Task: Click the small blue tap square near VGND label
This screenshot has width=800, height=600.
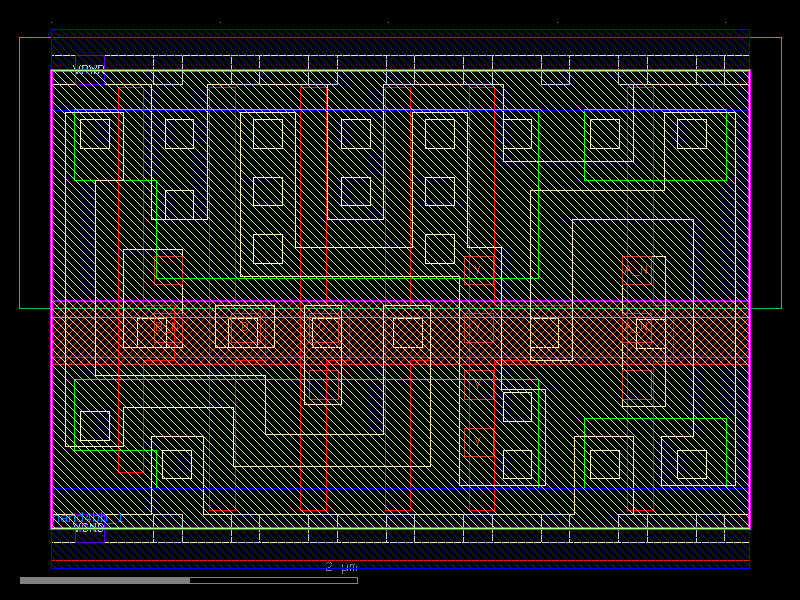Action: point(88,536)
